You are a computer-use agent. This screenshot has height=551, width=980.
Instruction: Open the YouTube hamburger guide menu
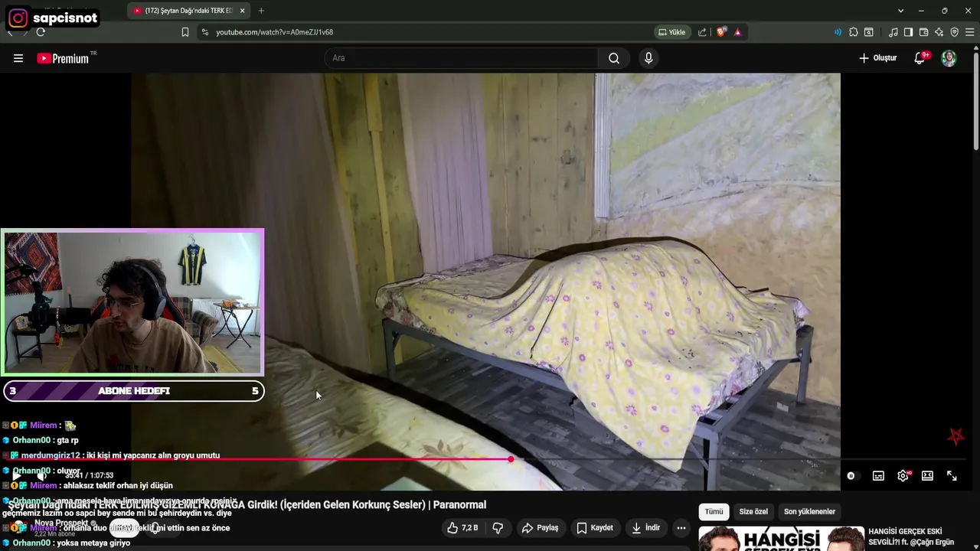(x=18, y=58)
